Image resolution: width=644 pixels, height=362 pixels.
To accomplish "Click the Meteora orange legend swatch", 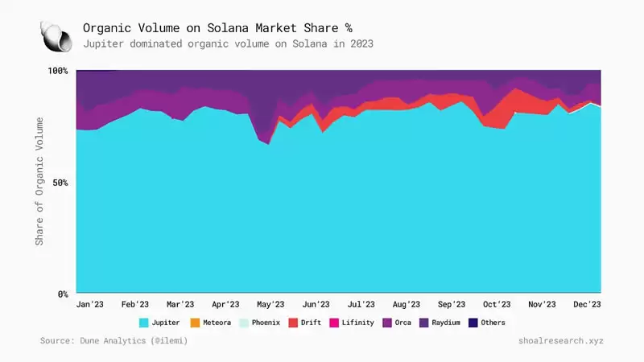I will [x=195, y=323].
